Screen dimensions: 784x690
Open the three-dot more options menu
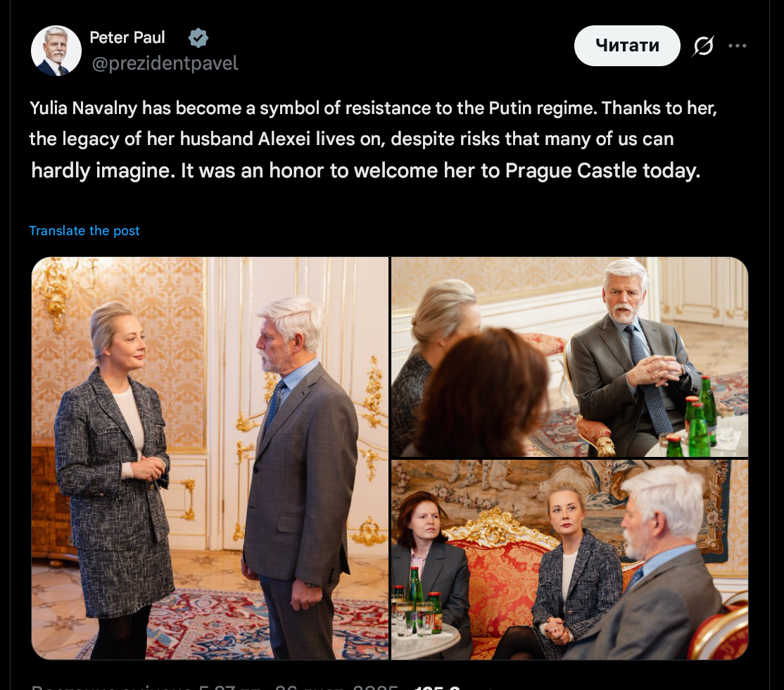click(x=737, y=46)
